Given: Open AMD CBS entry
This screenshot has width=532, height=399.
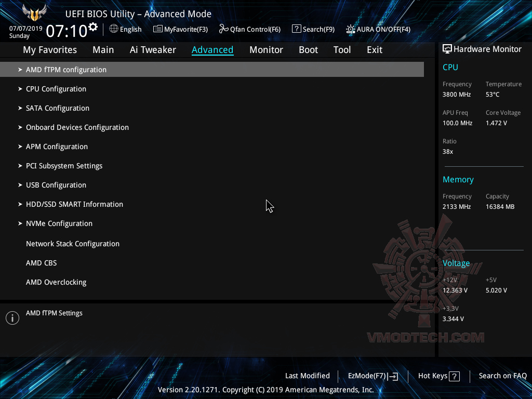Looking at the screenshot, I should pyautogui.click(x=42, y=263).
